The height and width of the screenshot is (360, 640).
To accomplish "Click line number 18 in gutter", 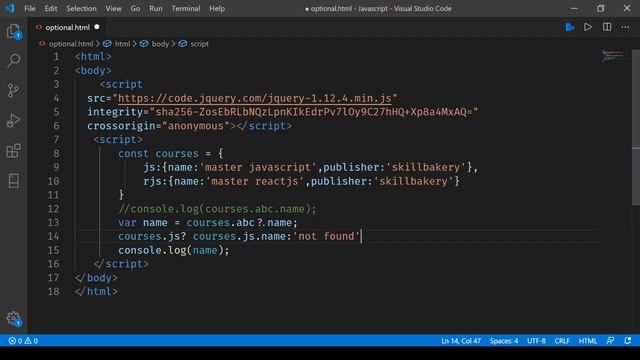I will [53, 291].
